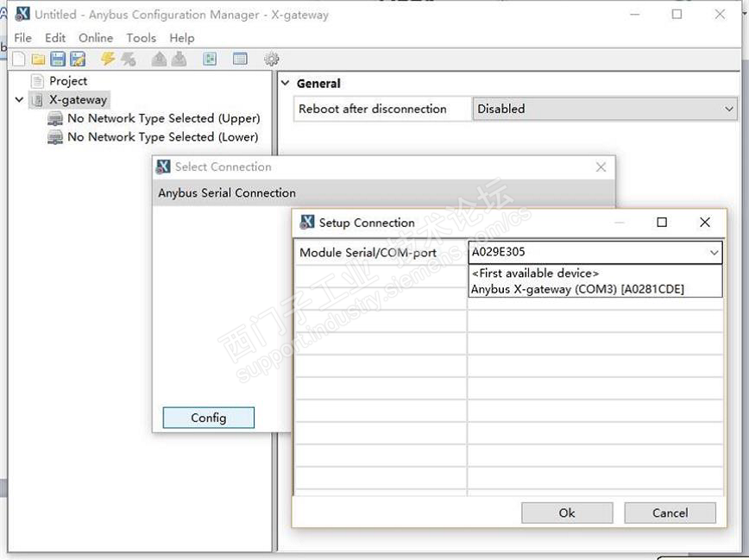Confirm with the Ok button

coord(567,513)
